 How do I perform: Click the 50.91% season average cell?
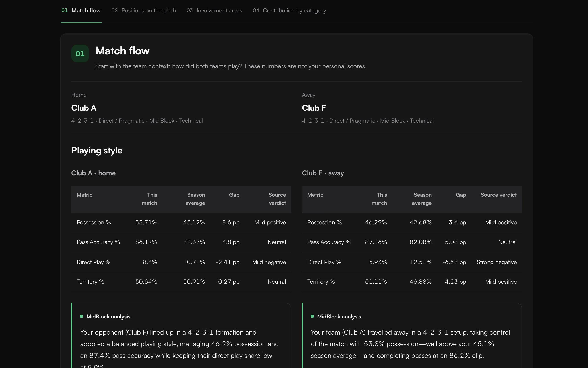[194, 282]
